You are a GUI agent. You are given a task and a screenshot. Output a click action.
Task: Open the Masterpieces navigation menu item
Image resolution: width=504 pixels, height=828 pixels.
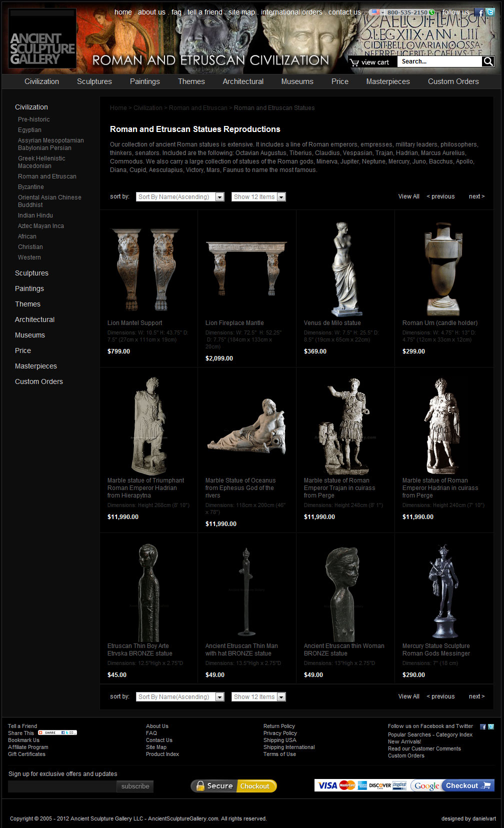pos(387,81)
